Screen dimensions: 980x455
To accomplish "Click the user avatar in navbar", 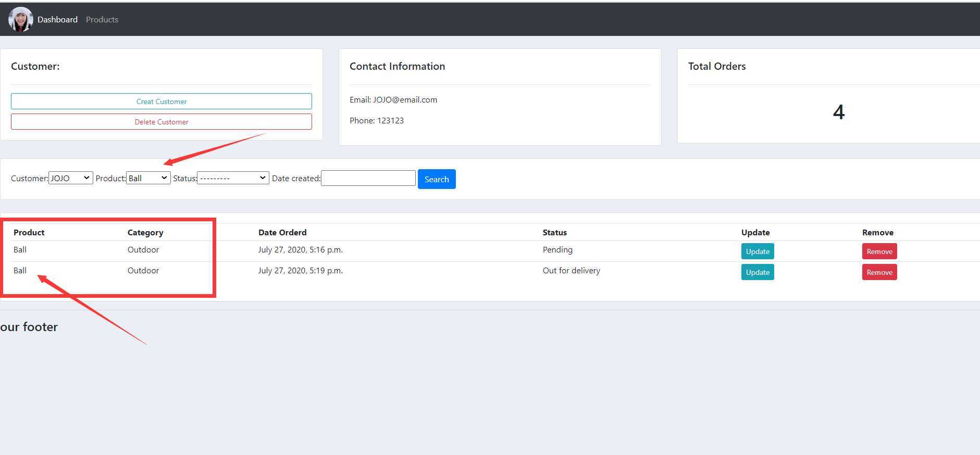I will pyautogui.click(x=20, y=19).
